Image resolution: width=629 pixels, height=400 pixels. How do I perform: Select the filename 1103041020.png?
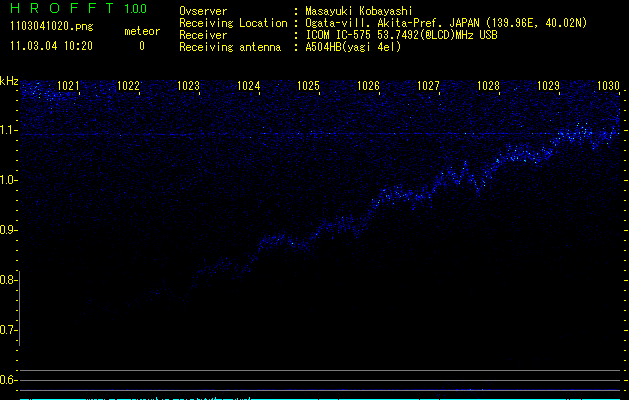pyautogui.click(x=52, y=26)
